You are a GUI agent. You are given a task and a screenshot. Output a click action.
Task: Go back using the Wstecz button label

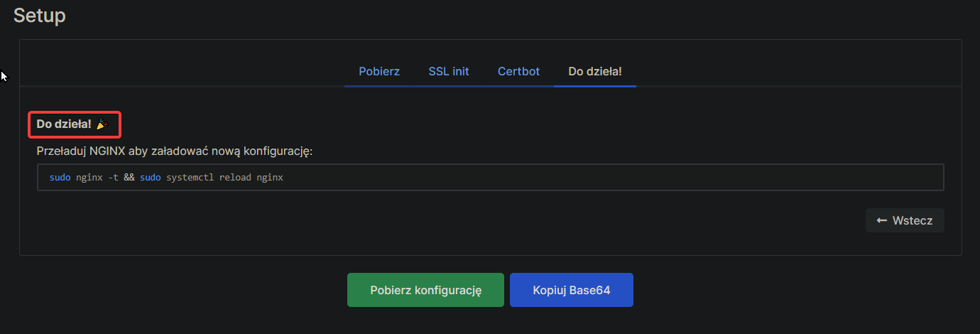(913, 220)
